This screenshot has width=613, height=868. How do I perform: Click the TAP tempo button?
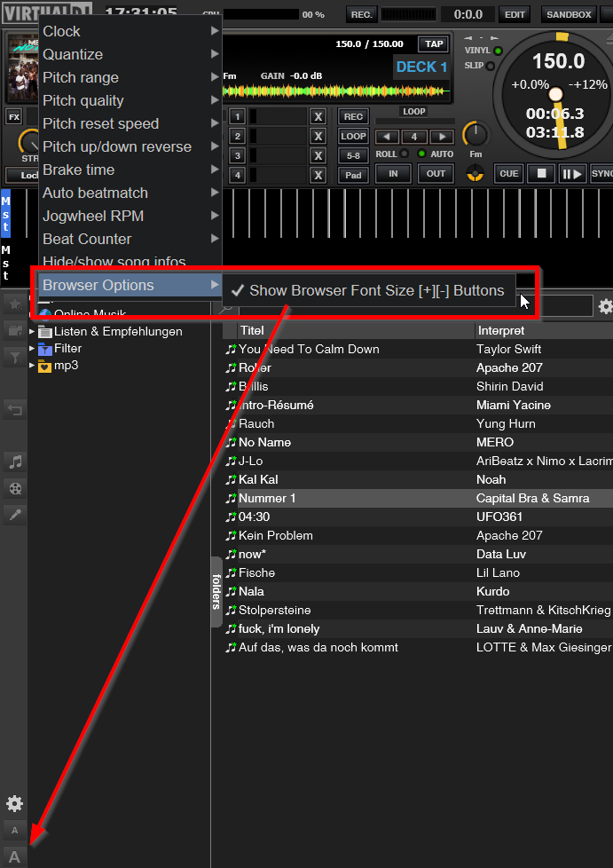tap(434, 44)
